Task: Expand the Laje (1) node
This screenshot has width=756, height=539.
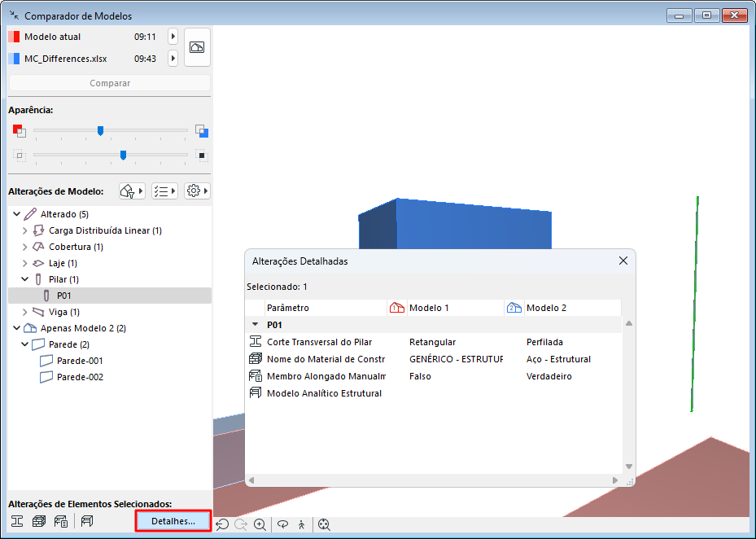Action: (x=24, y=264)
